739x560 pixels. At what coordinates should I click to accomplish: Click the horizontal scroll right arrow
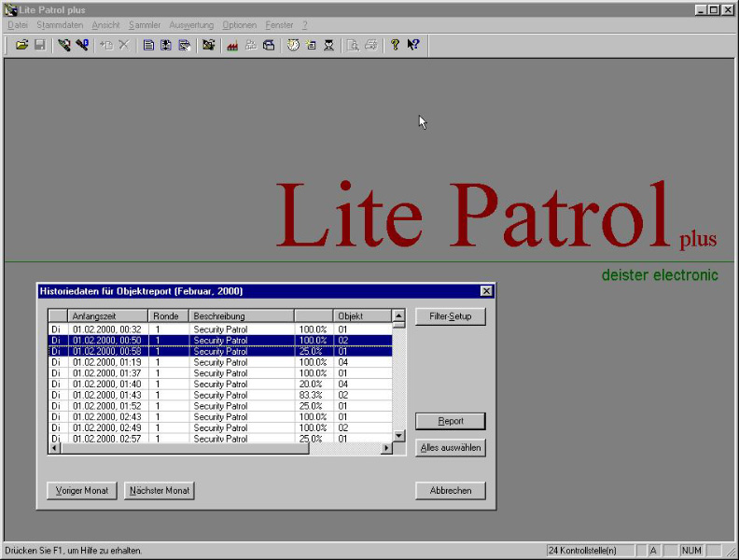(x=386, y=448)
